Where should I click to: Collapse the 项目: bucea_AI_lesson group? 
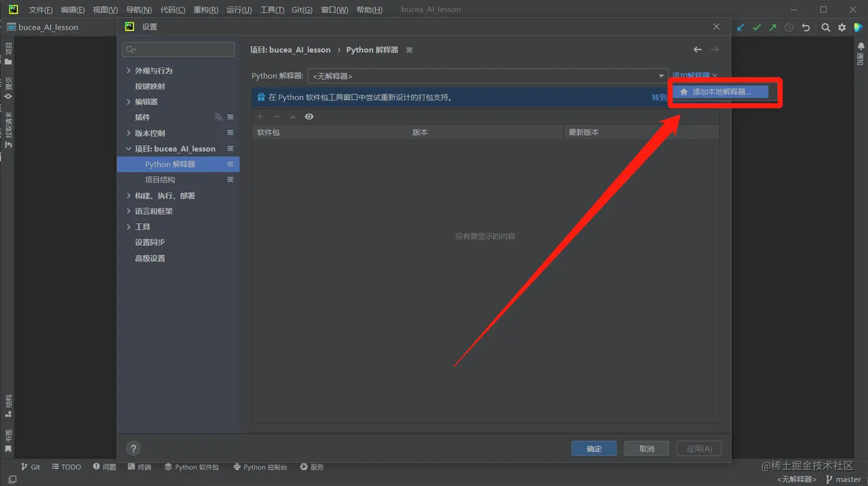click(129, 149)
